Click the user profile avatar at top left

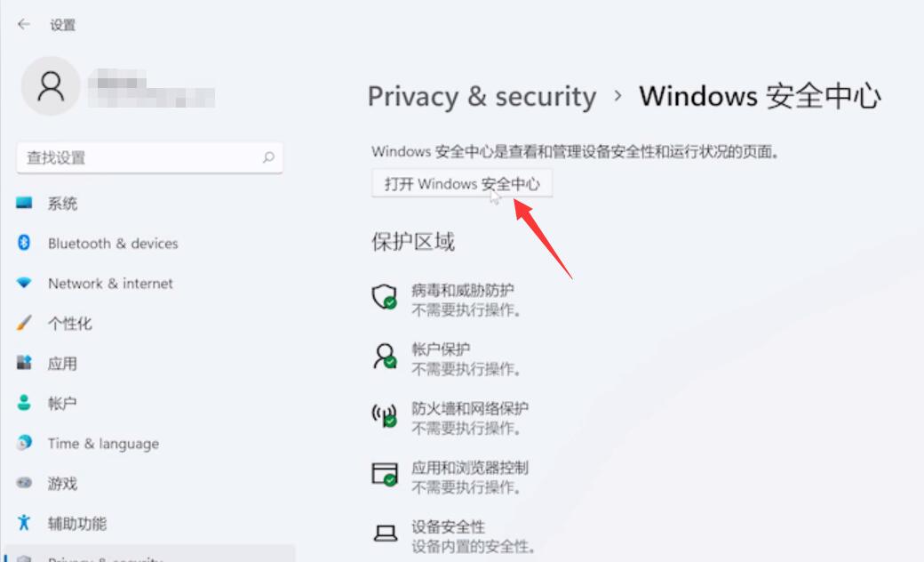click(x=51, y=86)
